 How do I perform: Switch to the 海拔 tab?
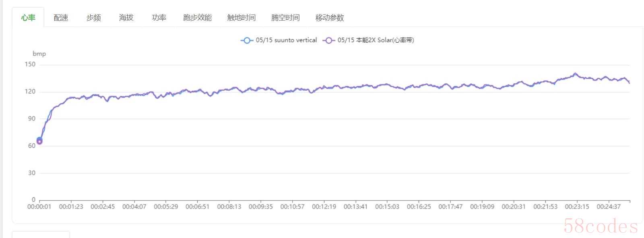coord(126,18)
